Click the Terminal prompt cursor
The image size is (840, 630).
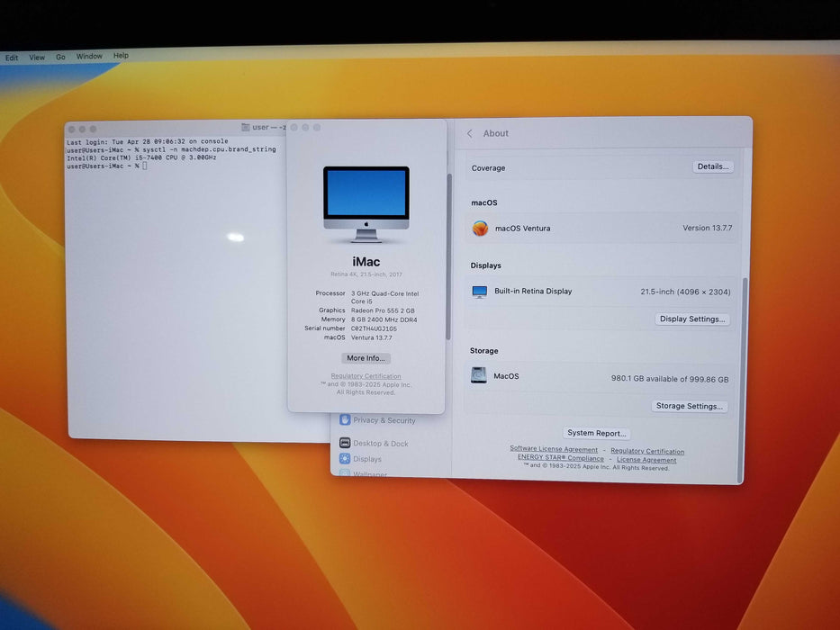145,166
